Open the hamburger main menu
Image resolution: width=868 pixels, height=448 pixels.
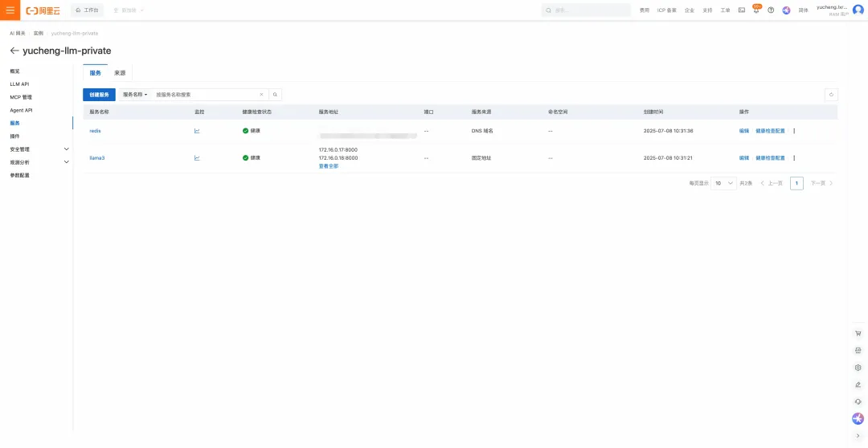point(10,10)
